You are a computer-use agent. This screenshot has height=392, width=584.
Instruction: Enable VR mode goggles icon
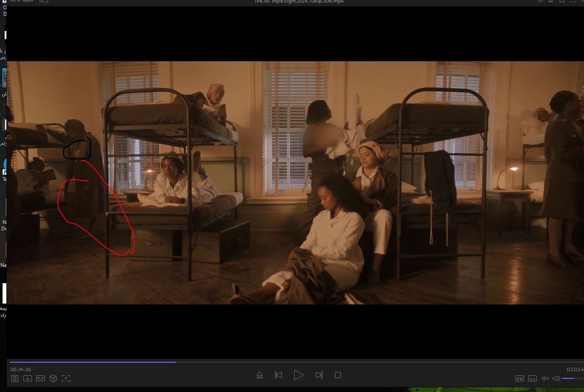[x=40, y=378]
